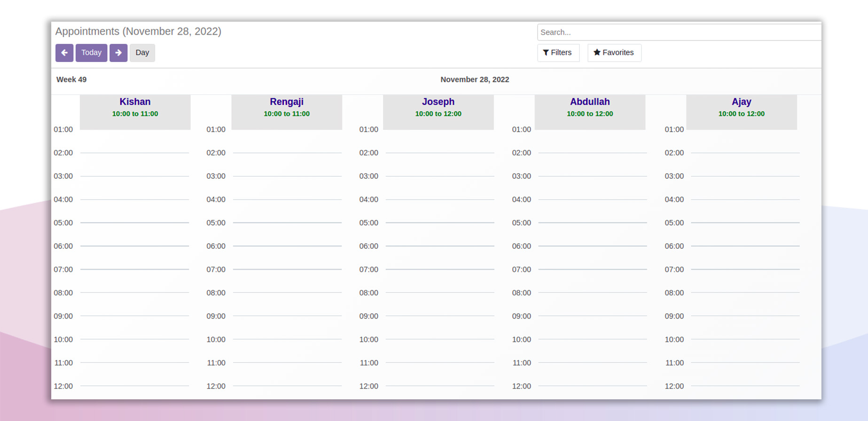Click Abdullah's 10:00 to 12:00 availability
The height and width of the screenshot is (421, 868).
(x=590, y=114)
